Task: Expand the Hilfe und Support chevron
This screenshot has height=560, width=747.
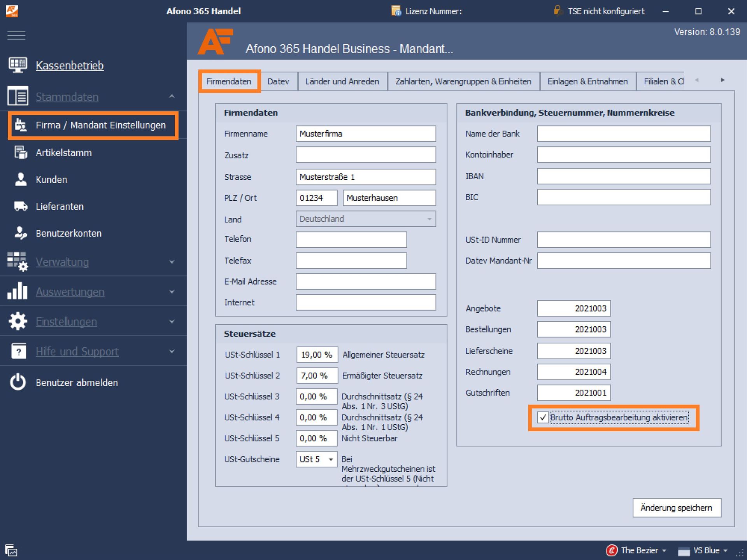Action: click(x=172, y=352)
